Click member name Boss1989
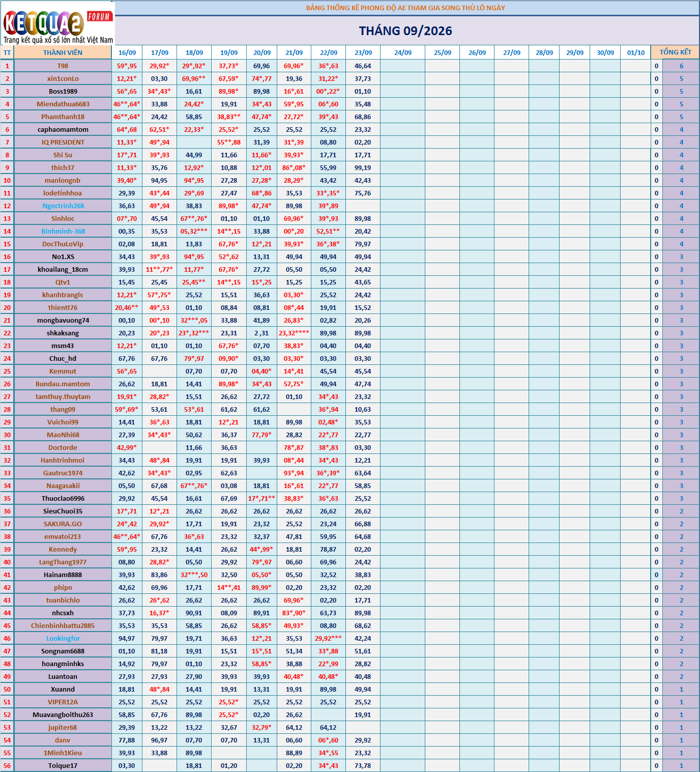Image resolution: width=700 pixels, height=772 pixels. [x=63, y=92]
